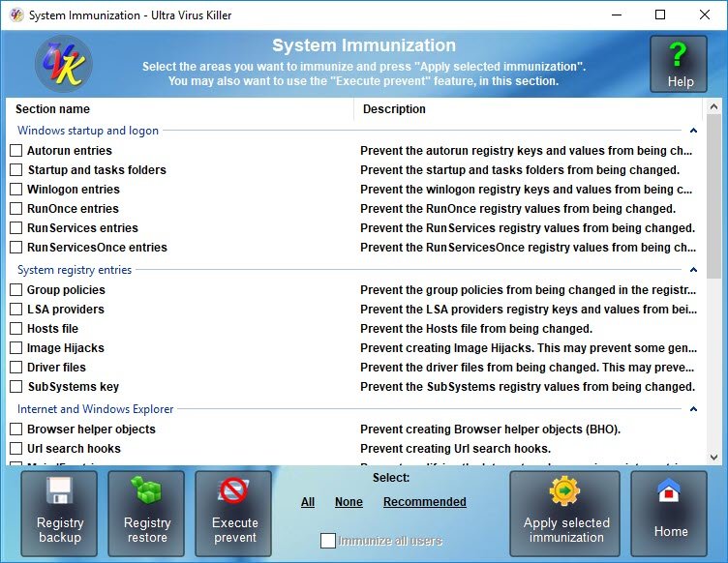Image resolution: width=728 pixels, height=563 pixels.
Task: Click the winlogon registry keys description
Action: [x=526, y=190]
